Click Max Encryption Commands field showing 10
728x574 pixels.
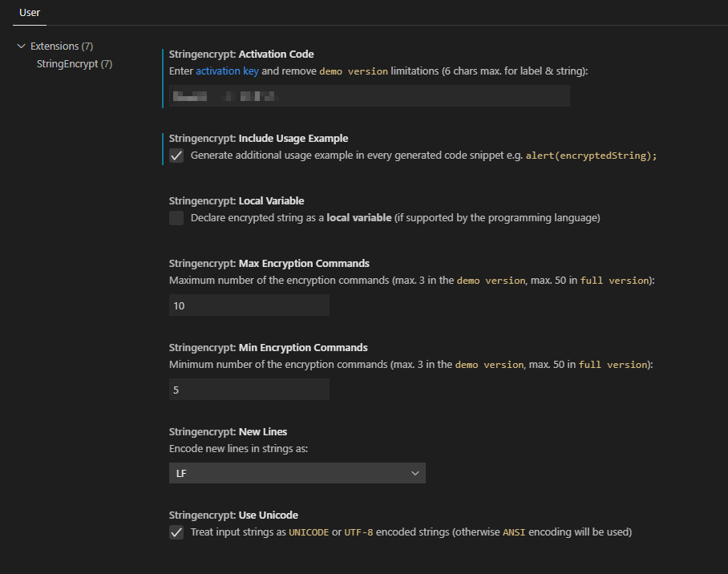pos(249,305)
